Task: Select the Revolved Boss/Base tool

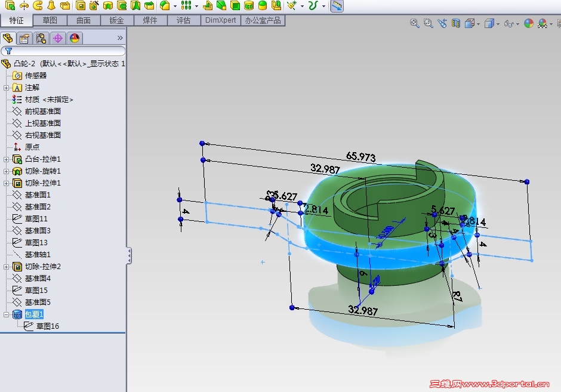Action: pos(24,5)
